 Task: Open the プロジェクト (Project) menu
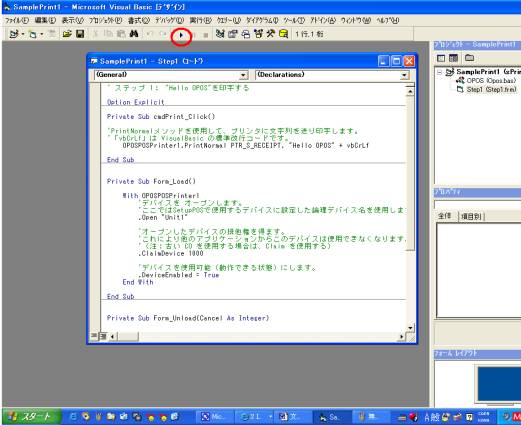coord(105,21)
